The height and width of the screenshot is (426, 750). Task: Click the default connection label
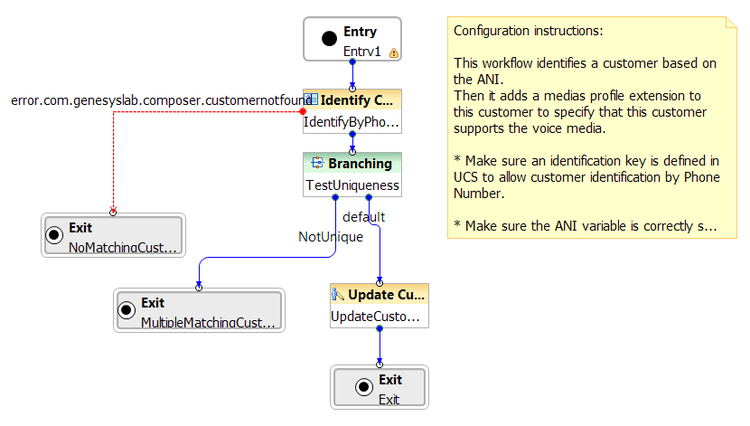364,217
